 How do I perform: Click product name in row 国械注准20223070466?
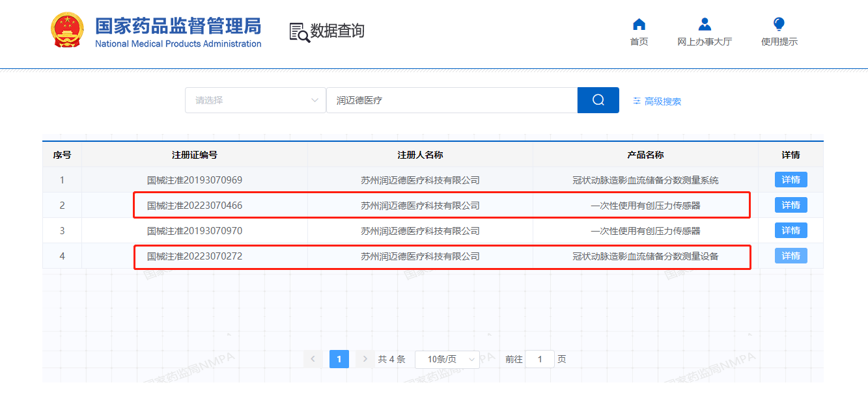point(645,206)
